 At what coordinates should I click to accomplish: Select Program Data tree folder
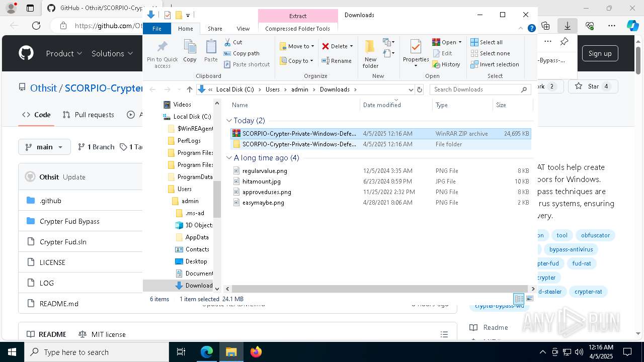coord(195,177)
